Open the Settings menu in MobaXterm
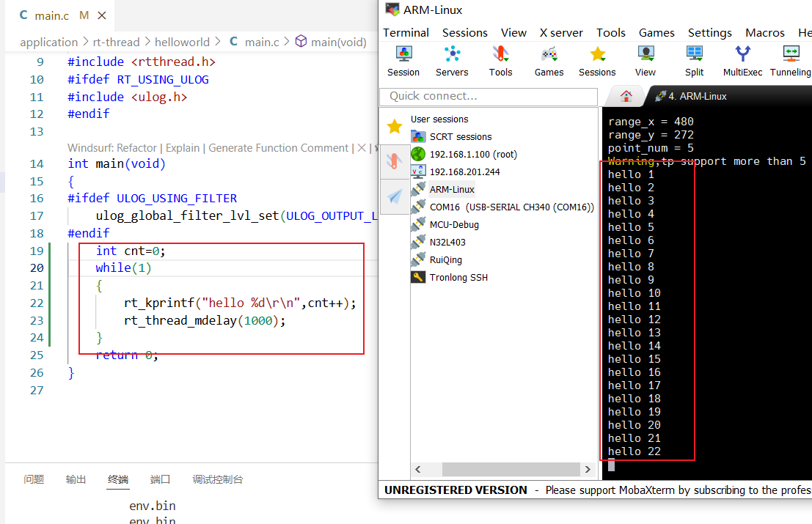 click(x=709, y=32)
